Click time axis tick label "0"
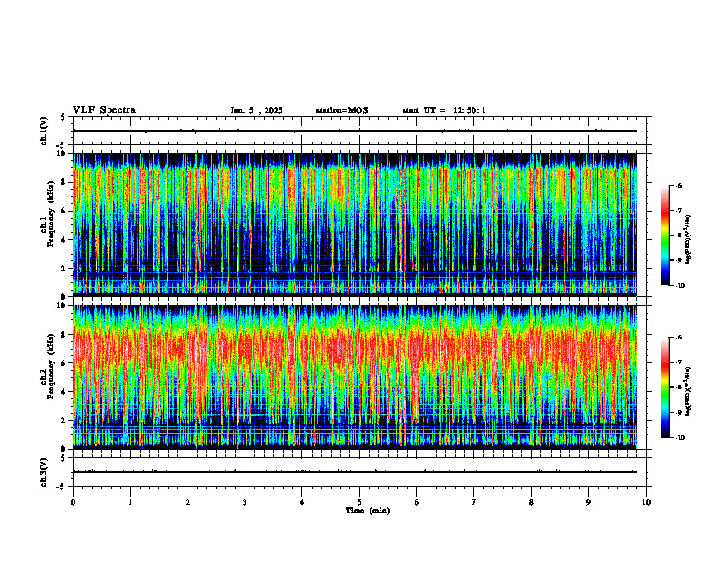 pyautogui.click(x=73, y=502)
